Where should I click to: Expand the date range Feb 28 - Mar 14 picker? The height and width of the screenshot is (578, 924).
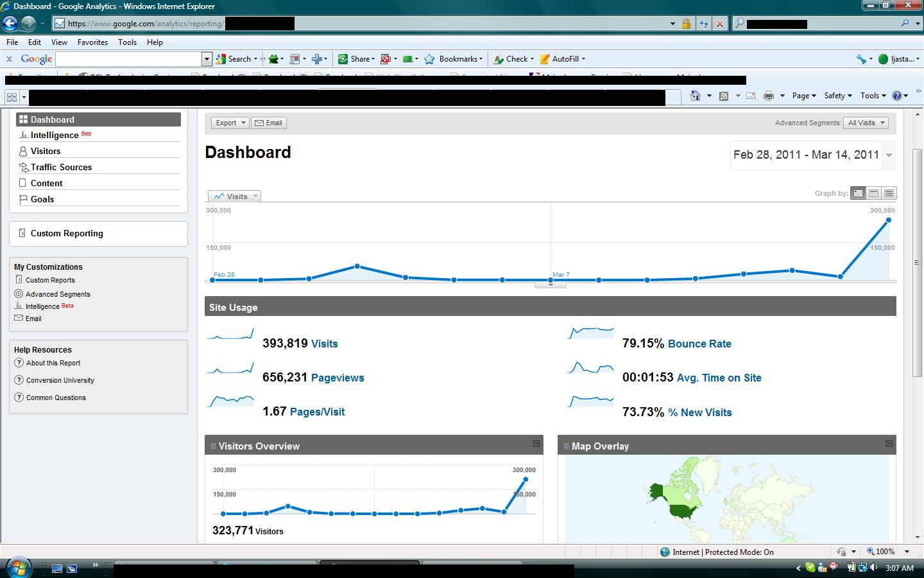[889, 155]
